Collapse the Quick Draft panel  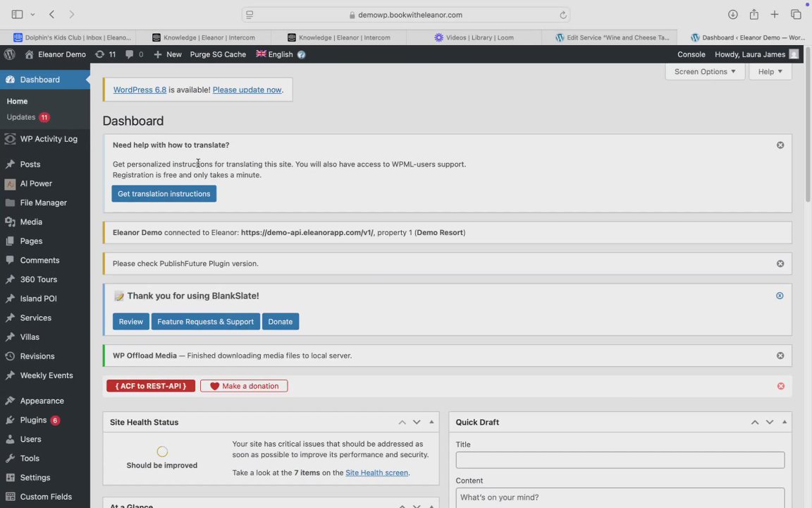(785, 422)
